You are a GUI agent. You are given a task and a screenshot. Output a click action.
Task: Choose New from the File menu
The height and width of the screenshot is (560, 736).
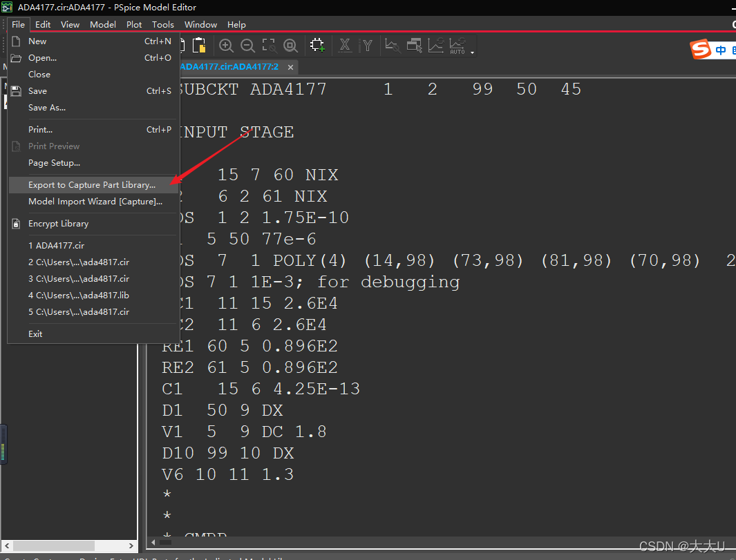(x=93, y=41)
